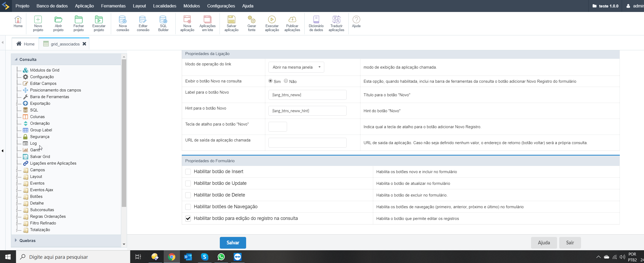Open the Banco de dados menu
The image size is (644, 263).
click(52, 6)
